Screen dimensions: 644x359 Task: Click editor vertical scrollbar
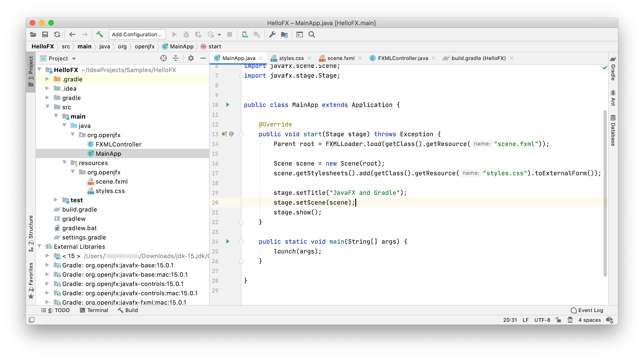point(605,193)
